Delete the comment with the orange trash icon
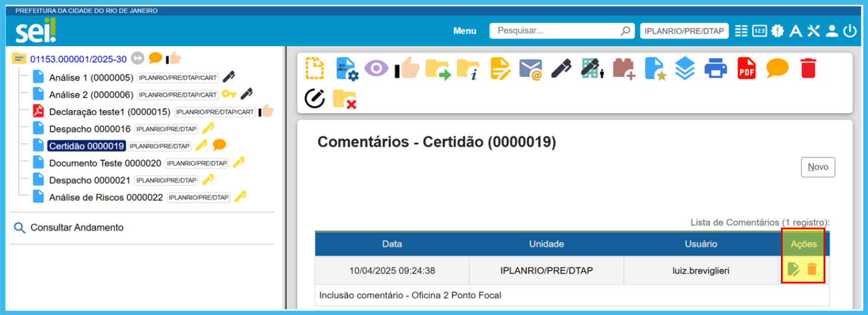This screenshot has width=868, height=315. tap(812, 269)
